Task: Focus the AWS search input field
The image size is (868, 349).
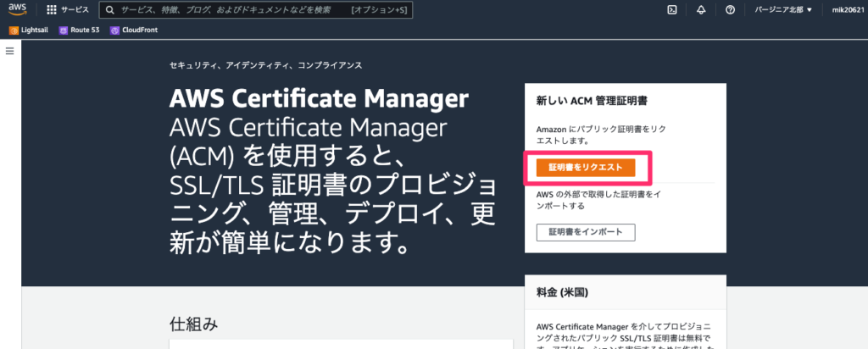Action: click(x=255, y=10)
